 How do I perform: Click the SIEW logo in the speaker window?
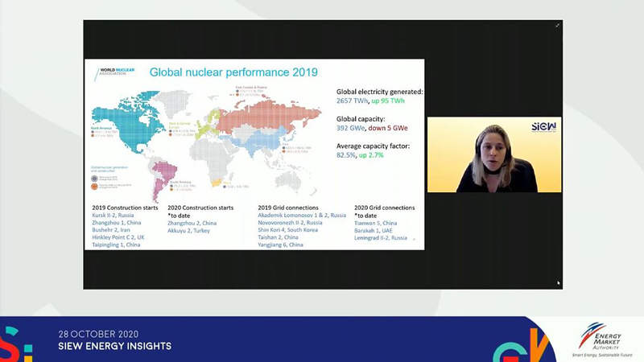(543, 126)
